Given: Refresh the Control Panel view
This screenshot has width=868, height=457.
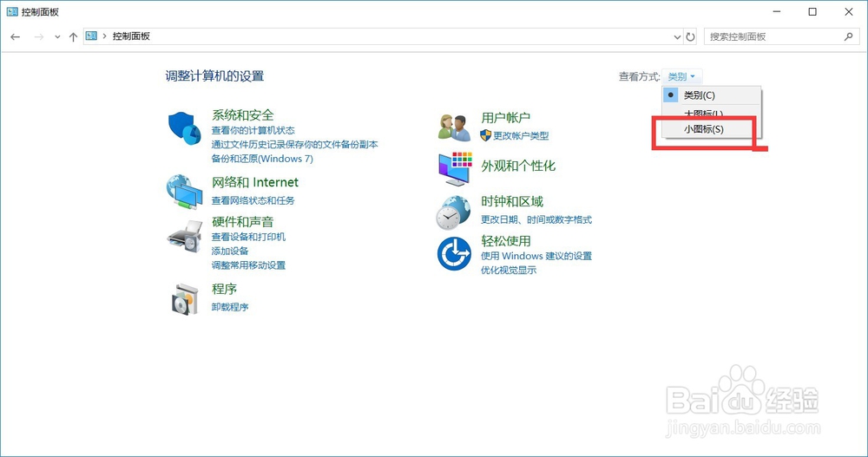Looking at the screenshot, I should (x=690, y=37).
